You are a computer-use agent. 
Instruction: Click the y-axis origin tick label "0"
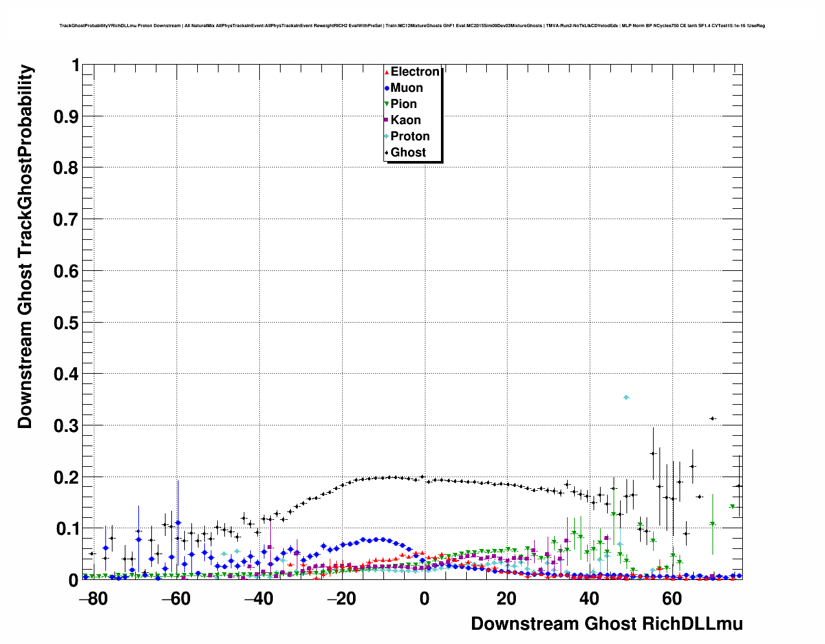coord(74,581)
